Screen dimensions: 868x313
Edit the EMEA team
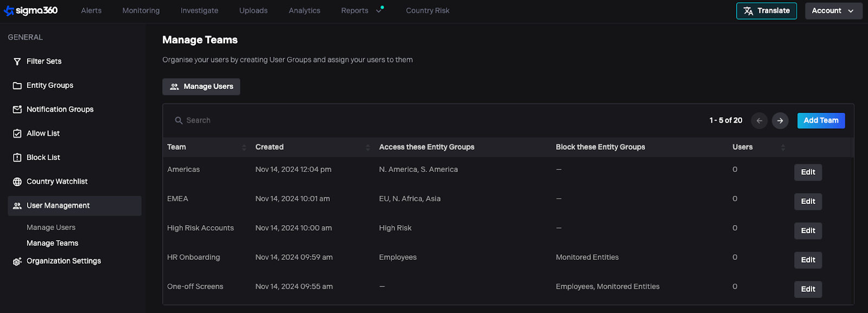click(808, 201)
